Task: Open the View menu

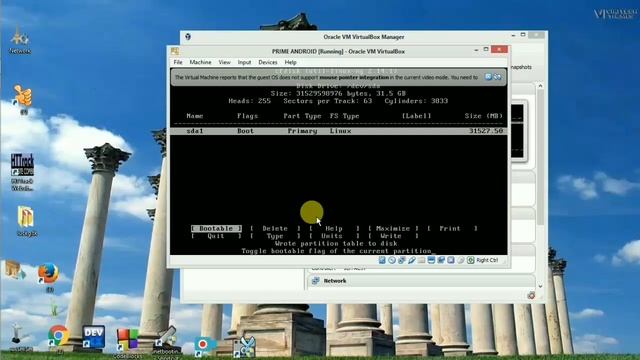Action: (x=224, y=62)
